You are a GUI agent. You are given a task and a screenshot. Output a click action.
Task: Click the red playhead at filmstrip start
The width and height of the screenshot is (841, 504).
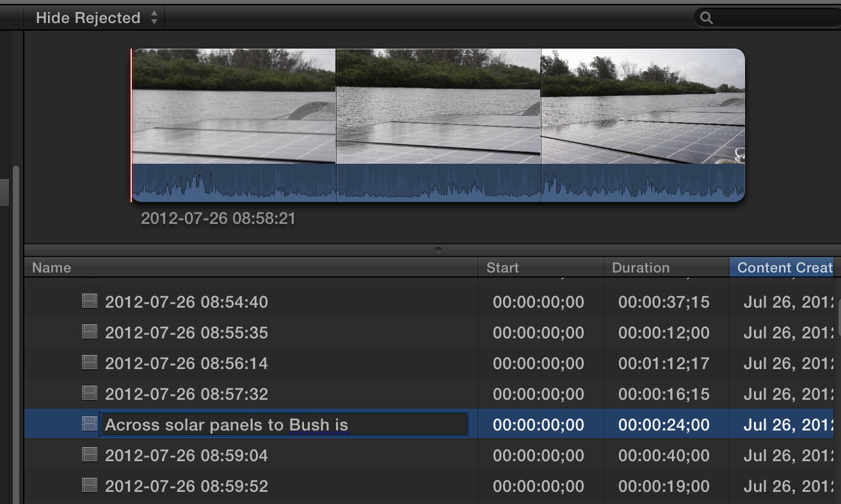pyautogui.click(x=131, y=125)
